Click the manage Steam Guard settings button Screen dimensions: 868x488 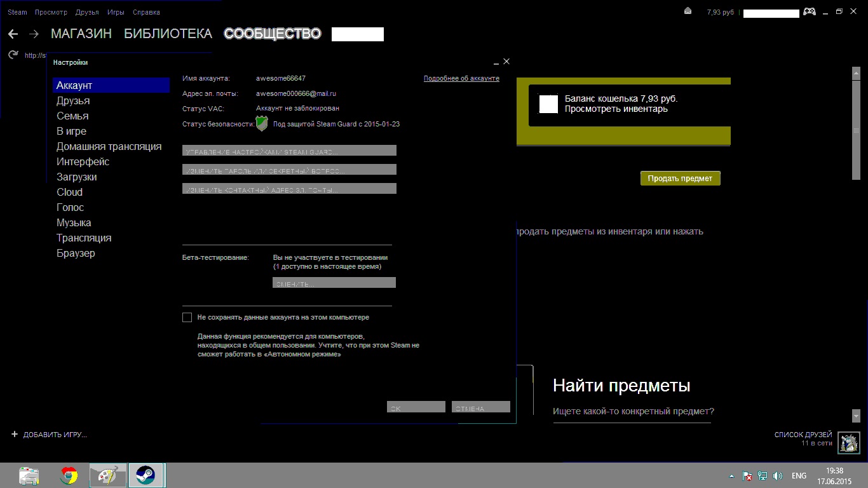289,150
